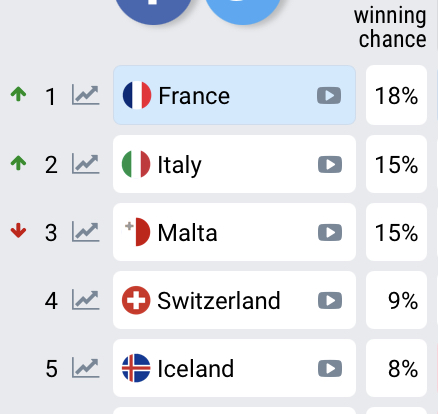Open Italy's odds history chart icon

86,164
